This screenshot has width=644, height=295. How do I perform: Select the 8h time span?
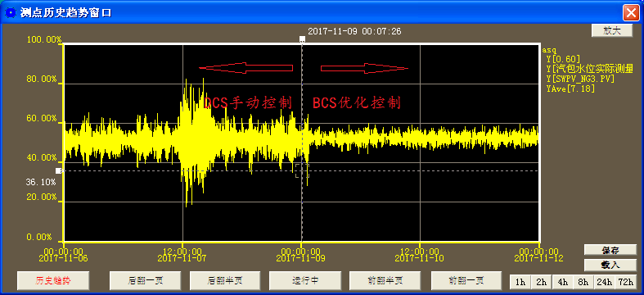[583, 282]
